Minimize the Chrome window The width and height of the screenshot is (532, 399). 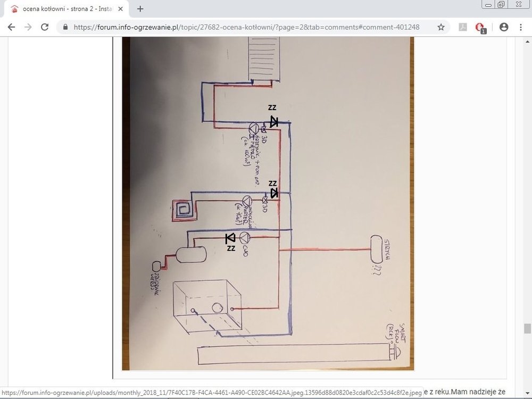(488, 4)
